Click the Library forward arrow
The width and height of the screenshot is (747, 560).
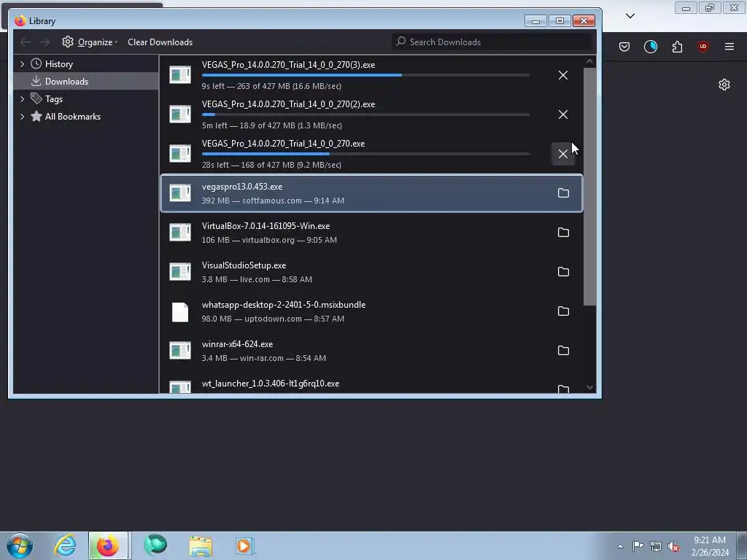tap(44, 42)
